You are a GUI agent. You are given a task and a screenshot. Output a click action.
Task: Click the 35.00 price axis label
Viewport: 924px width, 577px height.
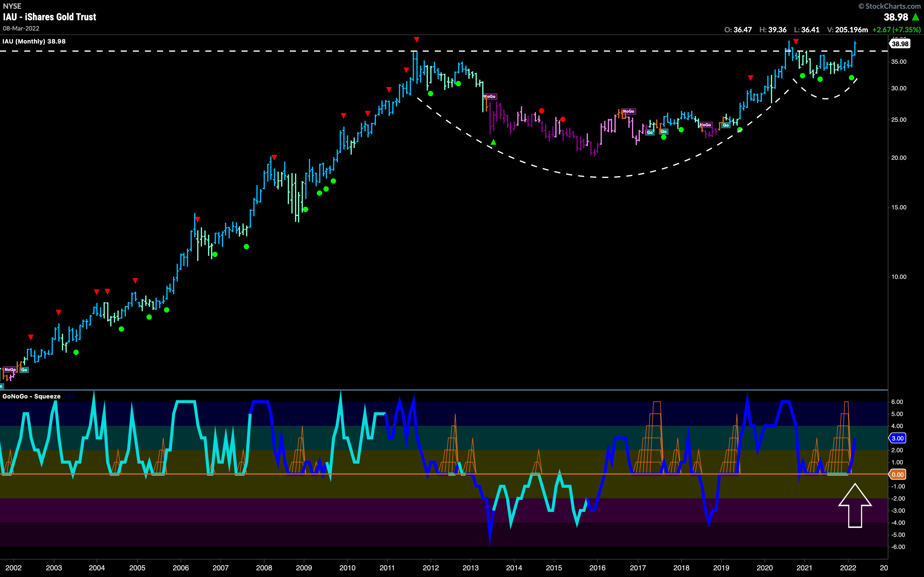coord(898,62)
